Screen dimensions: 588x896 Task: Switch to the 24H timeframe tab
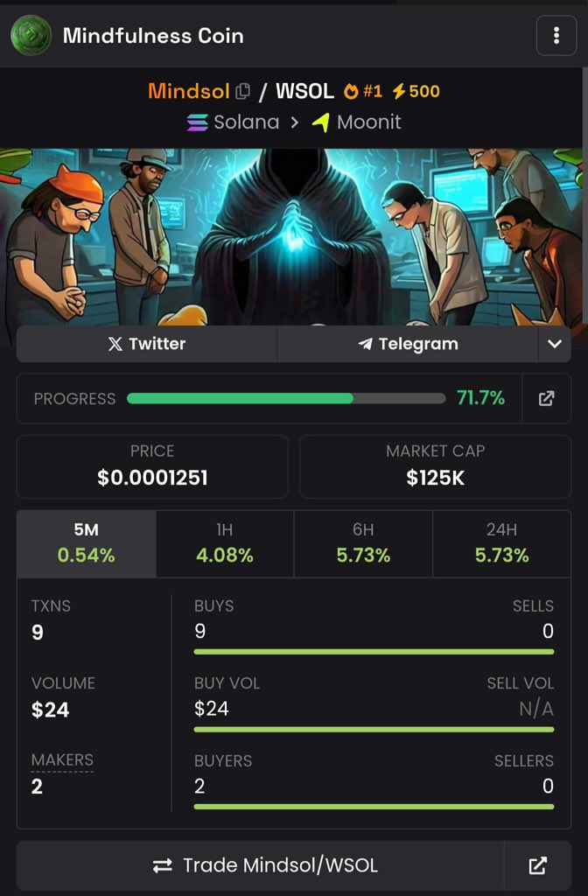click(x=501, y=543)
